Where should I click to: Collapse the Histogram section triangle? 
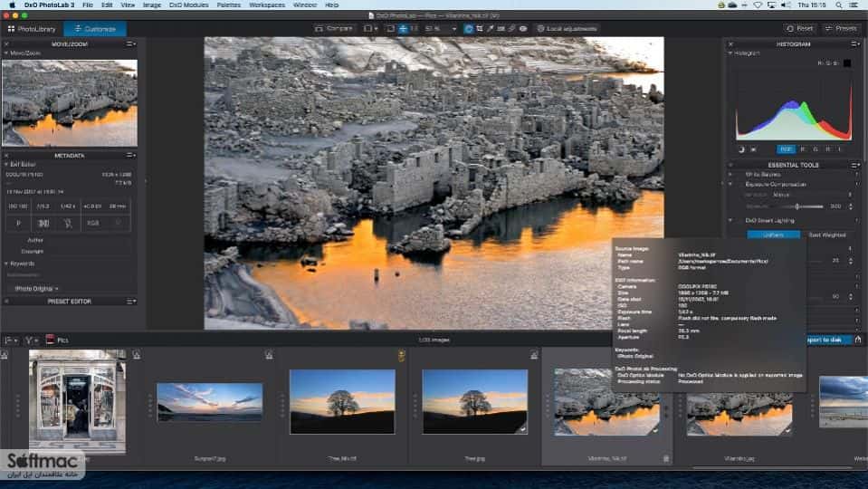[x=730, y=53]
